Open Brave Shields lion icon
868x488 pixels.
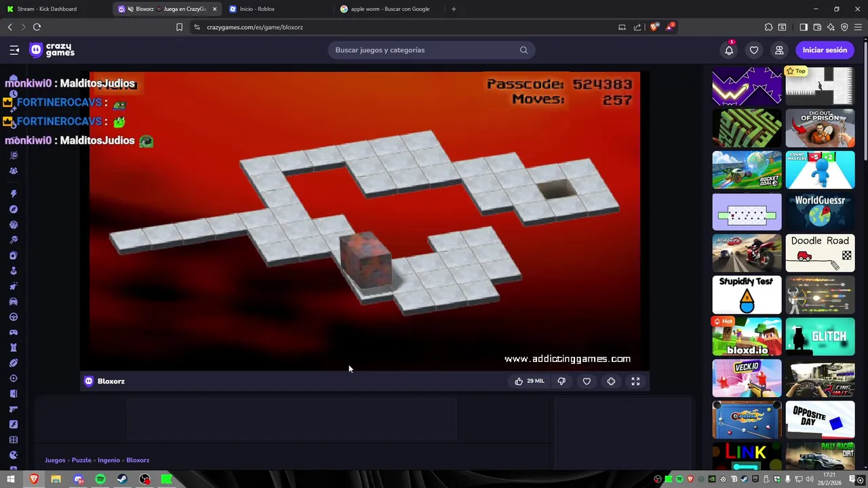point(654,27)
